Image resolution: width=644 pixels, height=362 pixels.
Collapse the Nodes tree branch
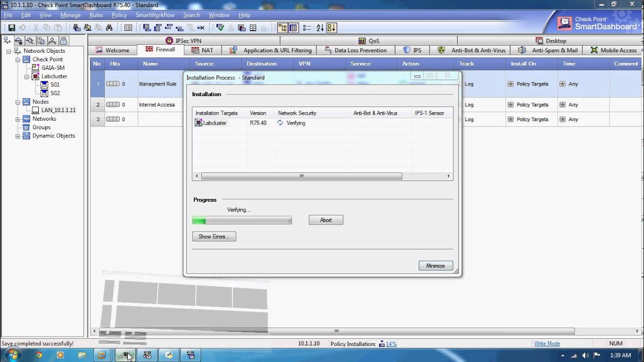point(18,102)
